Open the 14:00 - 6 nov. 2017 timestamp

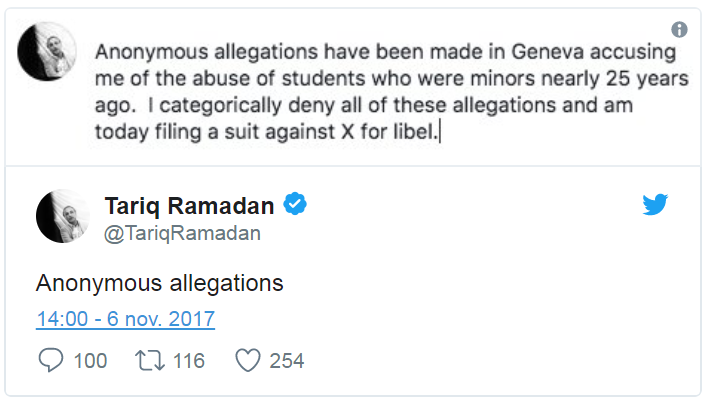click(125, 320)
